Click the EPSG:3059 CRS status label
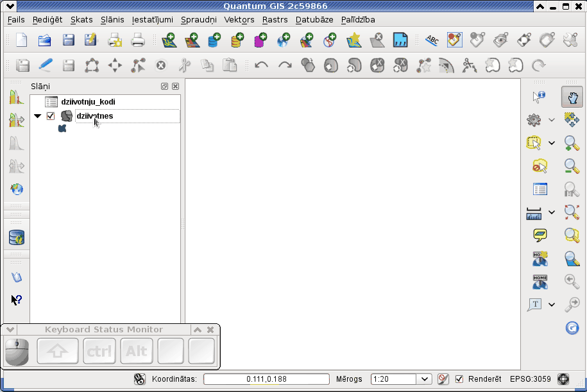Image resolution: width=587 pixels, height=392 pixels. point(531,379)
